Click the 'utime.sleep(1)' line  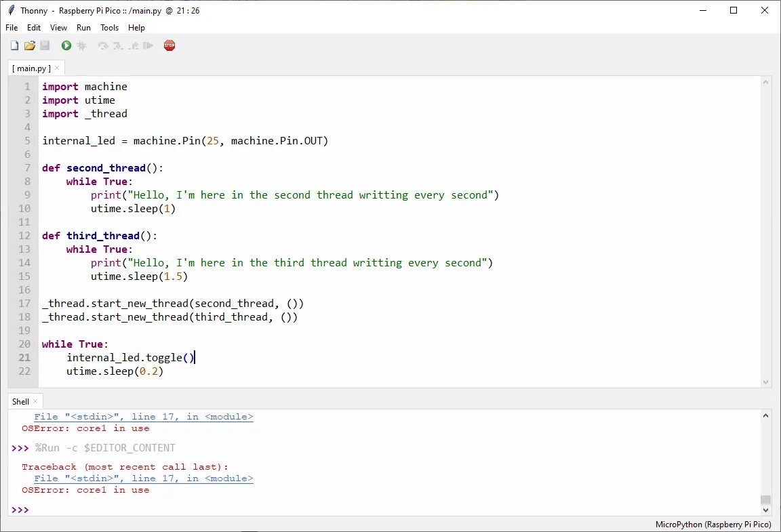coord(133,209)
